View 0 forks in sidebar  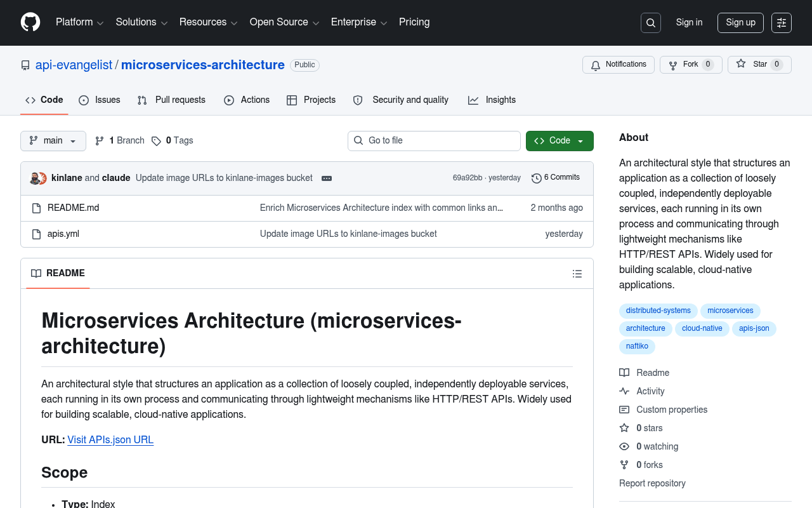click(641, 465)
